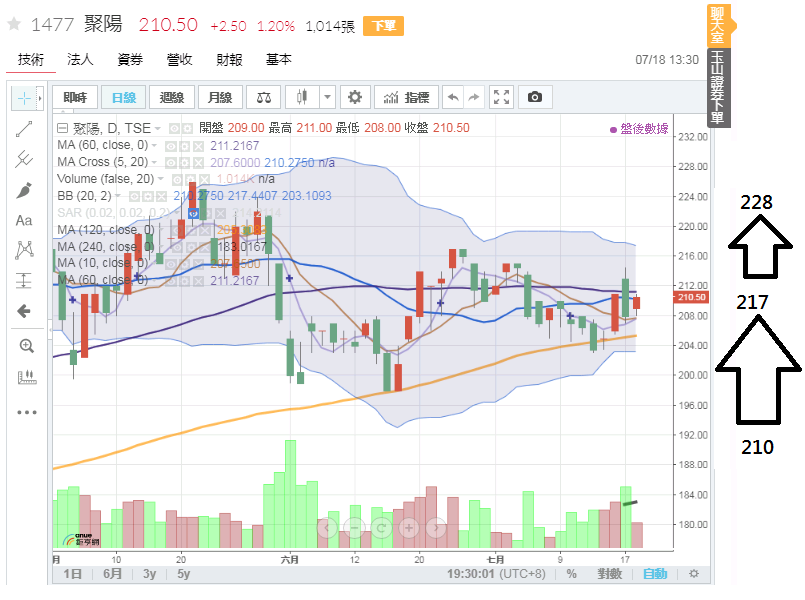Open chart settings gear in toolbar
This screenshot has height=600, width=805.
[x=355, y=97]
